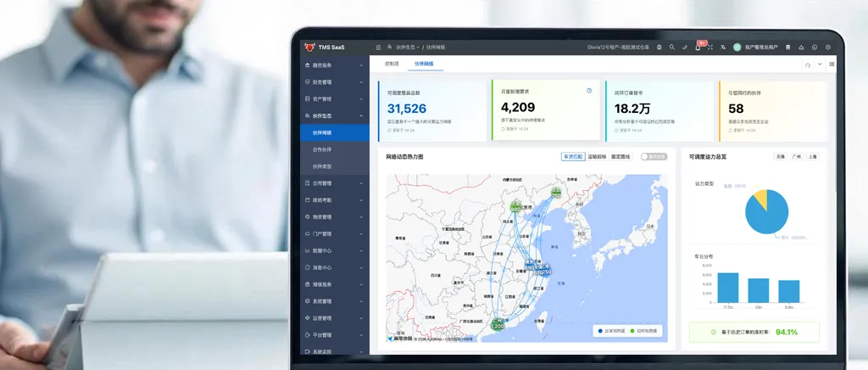Click the green user avatar

tap(737, 48)
